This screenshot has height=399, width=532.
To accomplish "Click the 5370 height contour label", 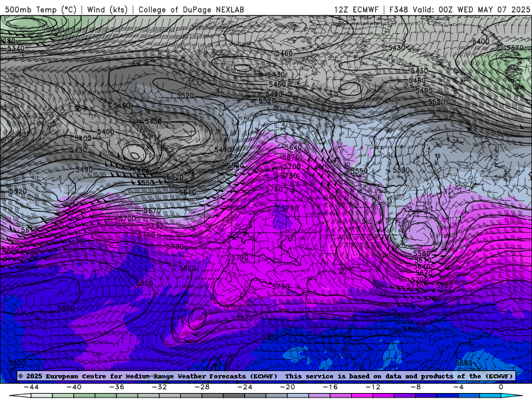I will click(x=515, y=48).
